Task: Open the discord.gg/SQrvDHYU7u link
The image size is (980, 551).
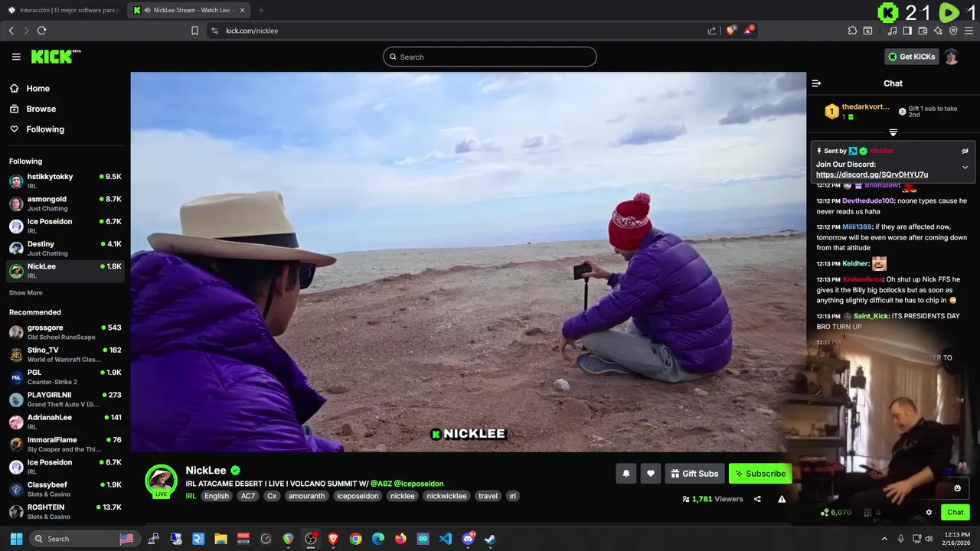Action: pos(872,174)
